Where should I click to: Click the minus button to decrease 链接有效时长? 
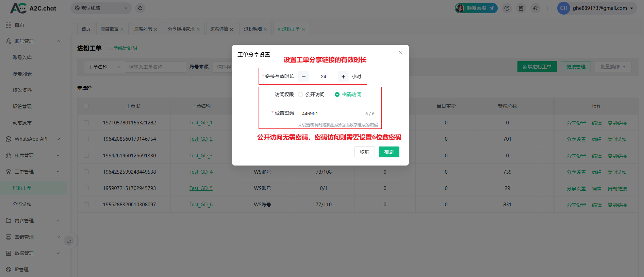303,76
